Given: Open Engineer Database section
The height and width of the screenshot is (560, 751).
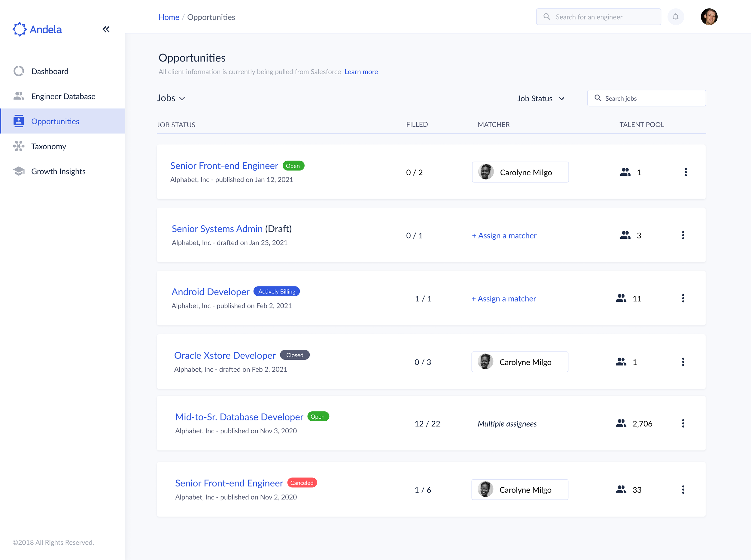Looking at the screenshot, I should point(63,96).
